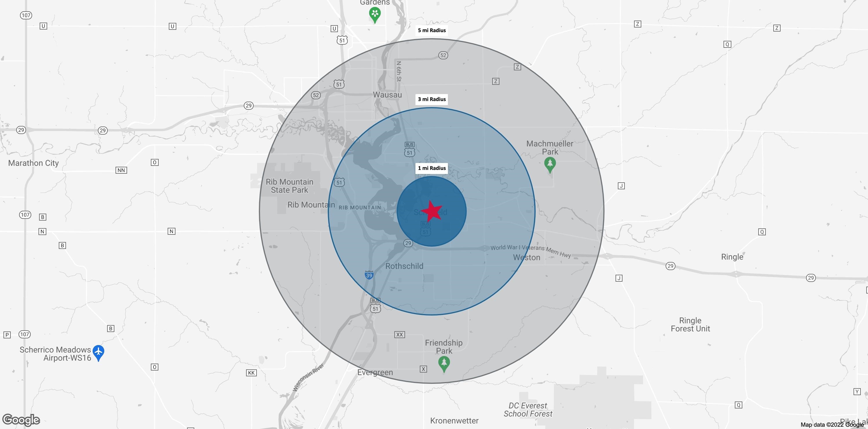Screen dimensions: 868x429
Task: Click the Weston town label
Action: click(526, 257)
